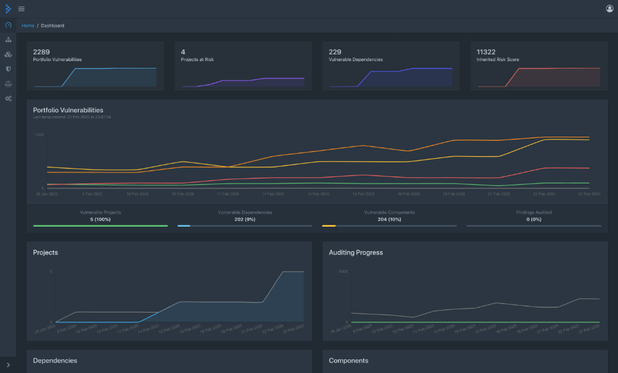Click the Vulnerable Dependencies blue progress bar
This screenshot has width=618, height=373.
(245, 226)
